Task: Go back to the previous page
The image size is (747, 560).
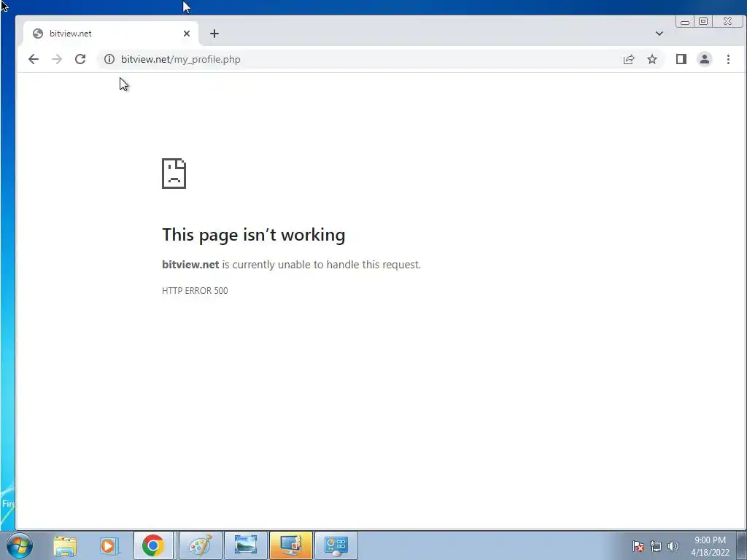Action: click(34, 59)
